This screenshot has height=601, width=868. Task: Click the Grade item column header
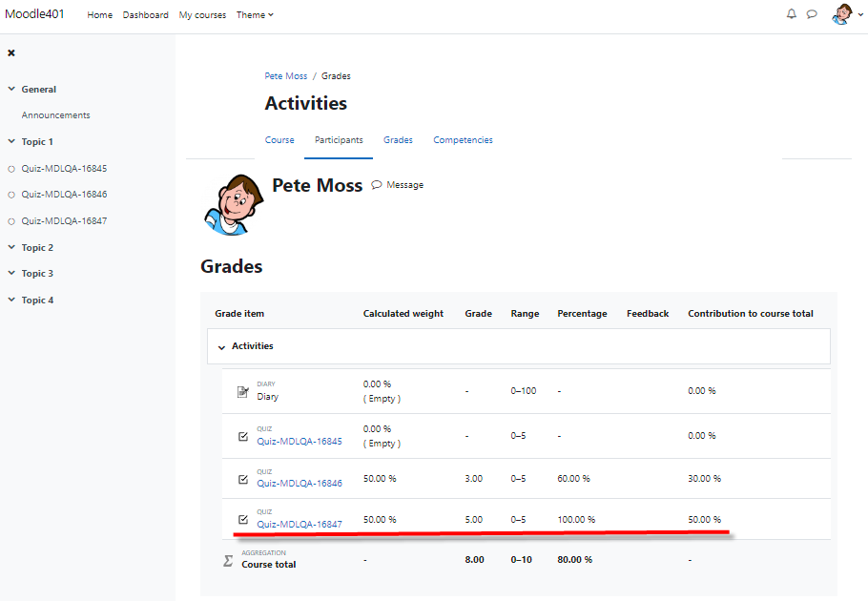click(x=239, y=313)
